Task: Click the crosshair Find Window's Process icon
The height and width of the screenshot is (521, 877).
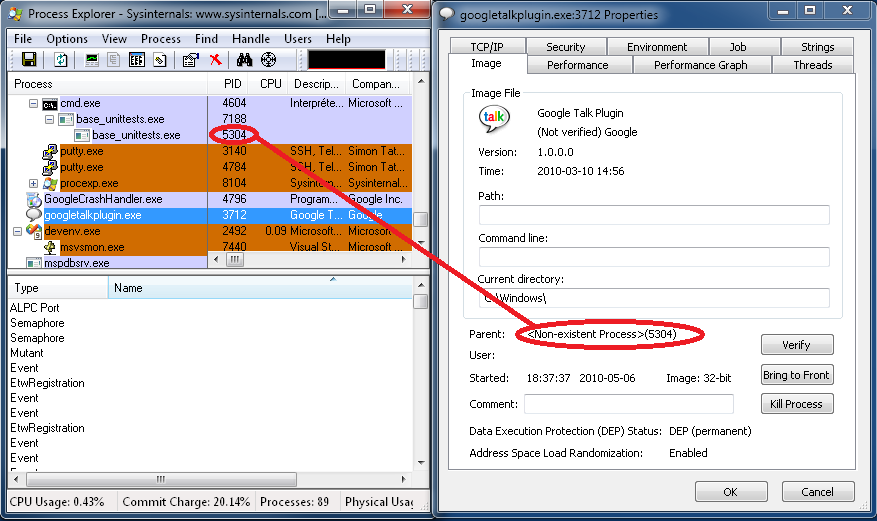Action: tap(268, 59)
